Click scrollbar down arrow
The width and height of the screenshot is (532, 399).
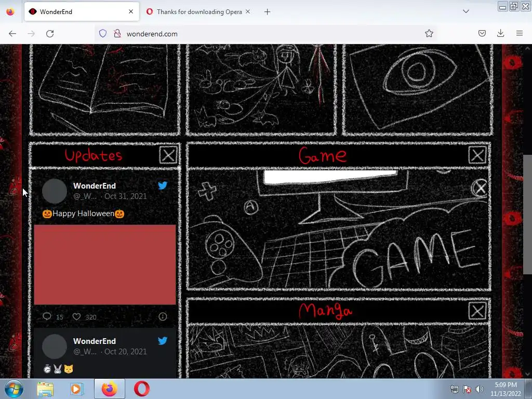click(x=527, y=374)
